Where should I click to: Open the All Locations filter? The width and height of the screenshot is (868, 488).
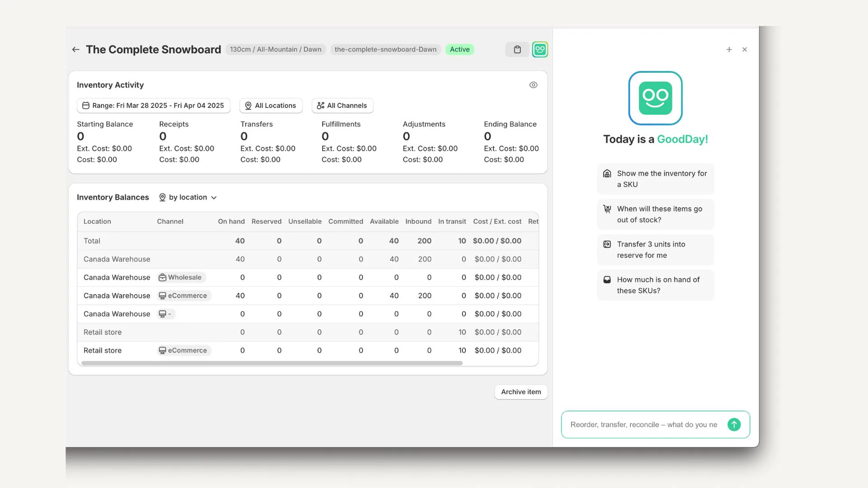[271, 105]
